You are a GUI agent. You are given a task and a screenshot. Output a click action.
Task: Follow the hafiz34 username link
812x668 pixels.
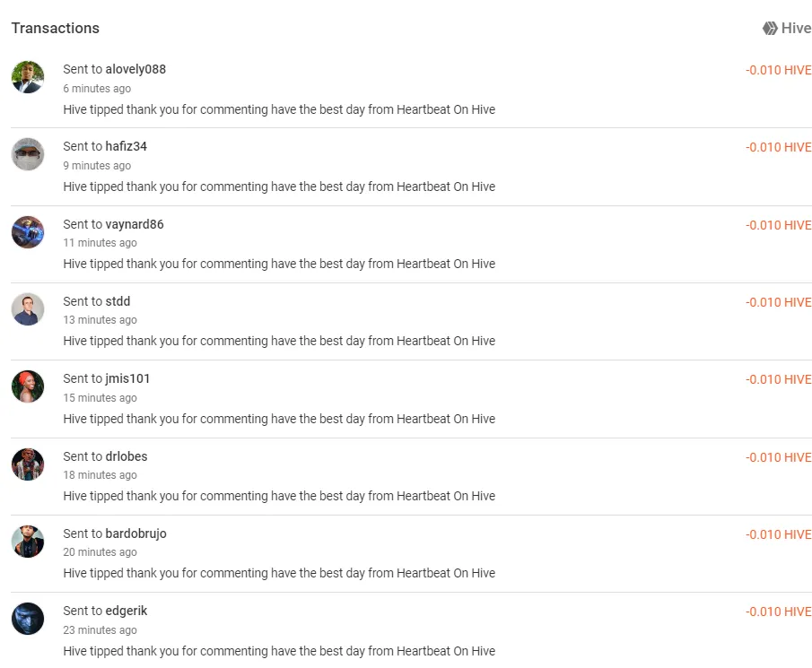127,146
